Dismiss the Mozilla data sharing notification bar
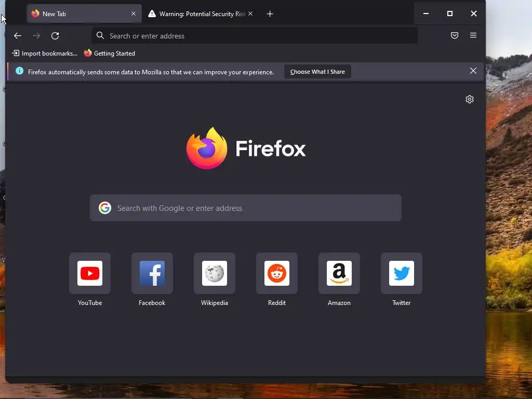This screenshot has width=532, height=399. (473, 71)
